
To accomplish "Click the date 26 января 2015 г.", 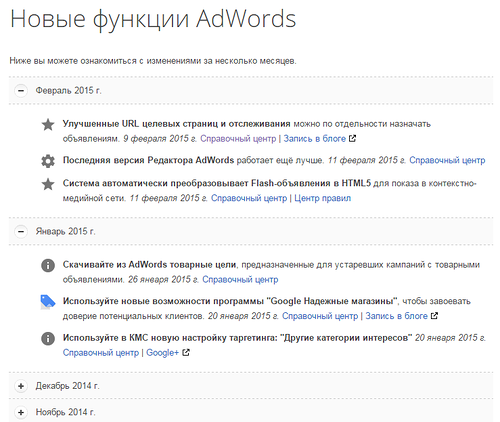I will tap(164, 279).
